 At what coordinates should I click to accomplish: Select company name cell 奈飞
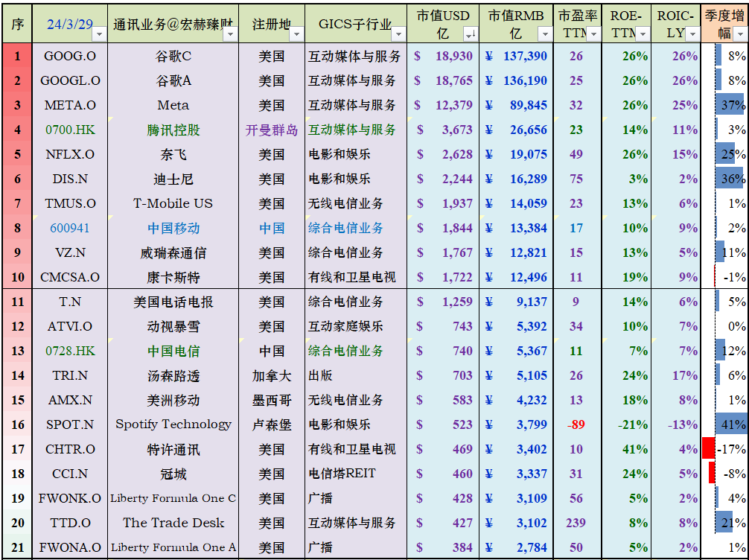point(173,154)
